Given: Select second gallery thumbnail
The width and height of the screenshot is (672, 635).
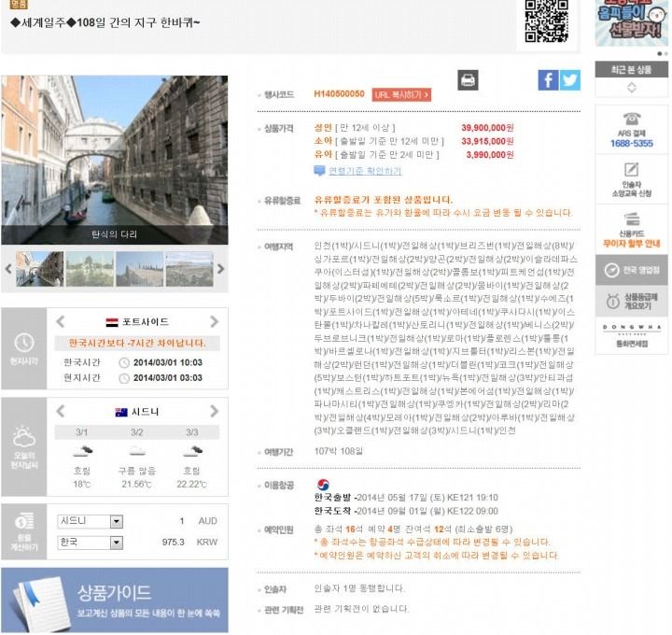Looking at the screenshot, I should point(90,269).
